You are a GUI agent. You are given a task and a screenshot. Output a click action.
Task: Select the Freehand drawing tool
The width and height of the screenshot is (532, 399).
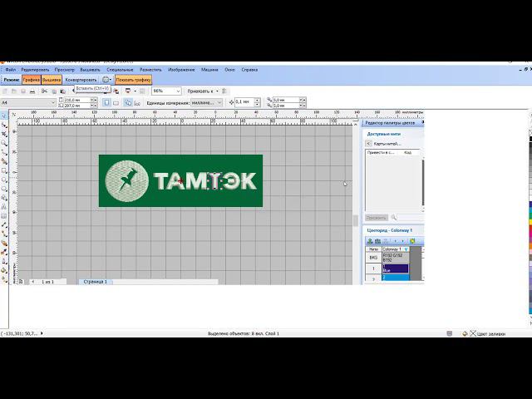(4, 152)
